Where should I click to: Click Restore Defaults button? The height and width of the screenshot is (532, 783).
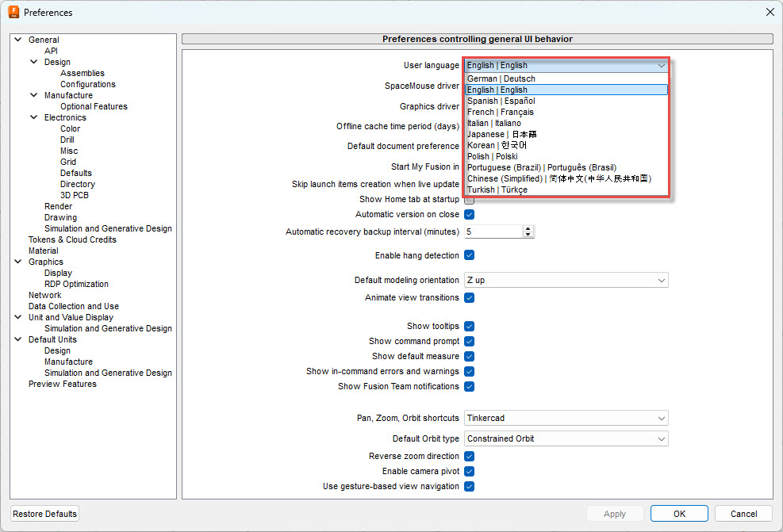pyautogui.click(x=45, y=514)
